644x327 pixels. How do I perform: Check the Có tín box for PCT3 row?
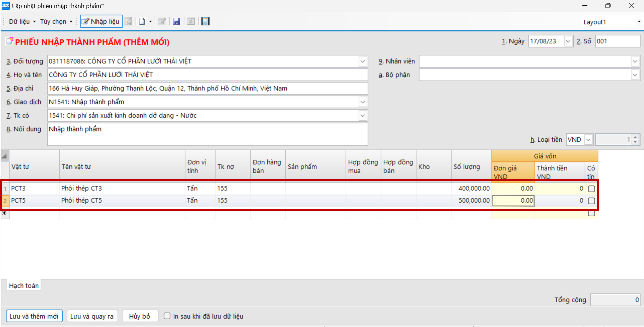(591, 189)
